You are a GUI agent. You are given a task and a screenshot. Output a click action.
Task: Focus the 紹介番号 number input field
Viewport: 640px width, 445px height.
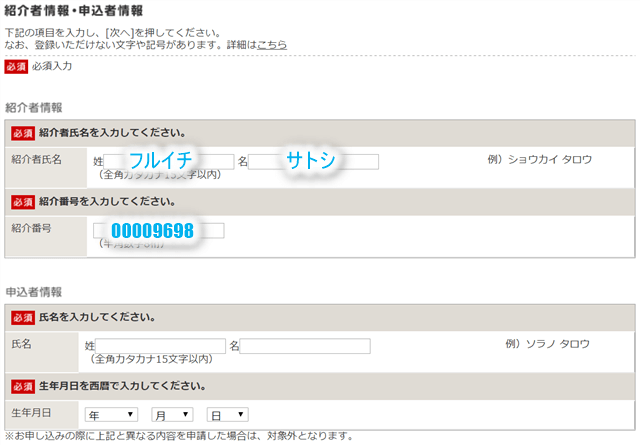(x=158, y=231)
